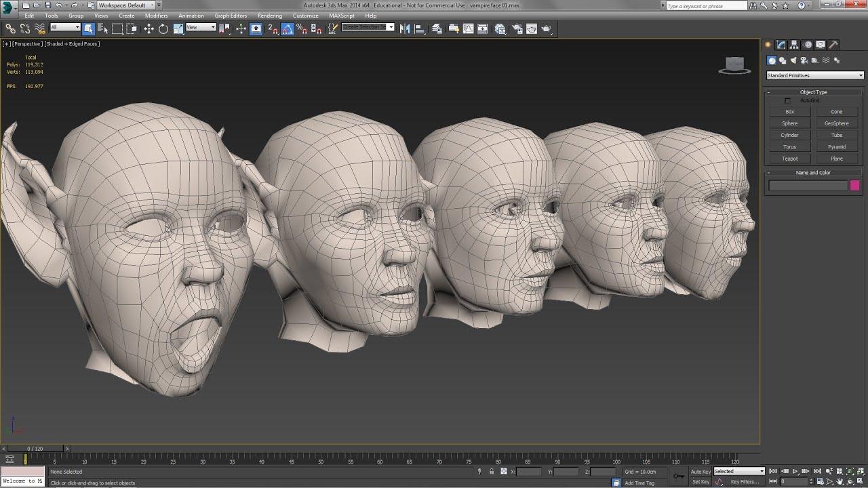Open Curve Editor toolbar icon
Image resolution: width=868 pixels, height=488 pixels.
pyautogui.click(x=468, y=28)
